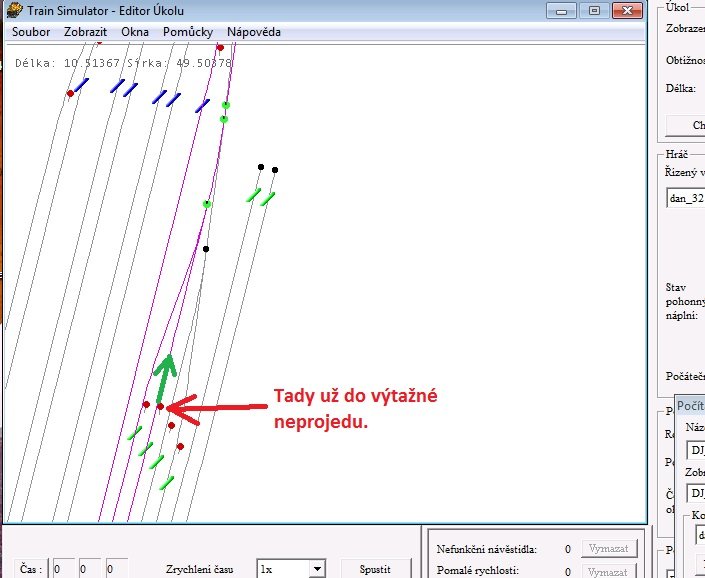The image size is (705, 578).
Task: Click the Délka/Šířka coordinates readout
Action: 124,63
